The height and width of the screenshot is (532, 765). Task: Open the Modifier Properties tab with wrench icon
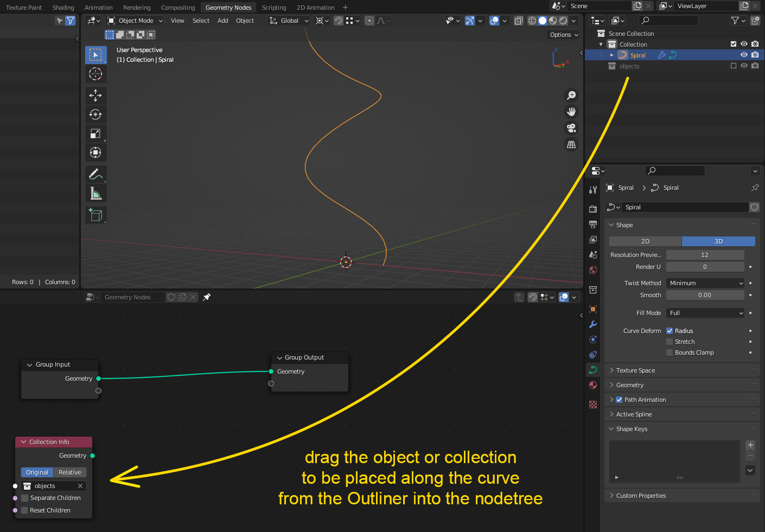(592, 324)
